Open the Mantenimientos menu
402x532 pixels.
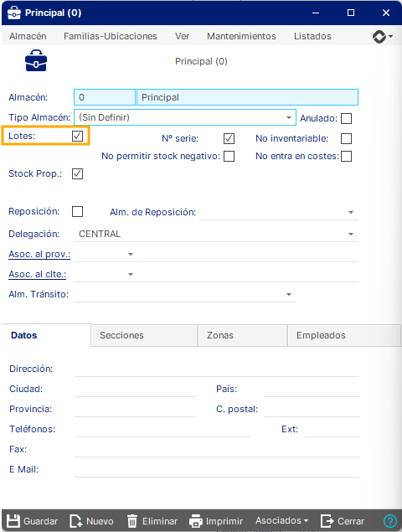pyautogui.click(x=241, y=36)
